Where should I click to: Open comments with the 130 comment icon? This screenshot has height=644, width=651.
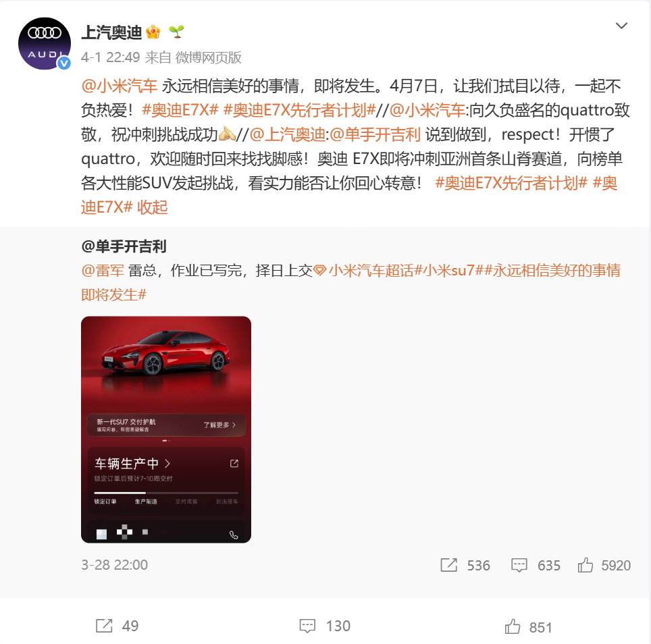click(x=307, y=626)
